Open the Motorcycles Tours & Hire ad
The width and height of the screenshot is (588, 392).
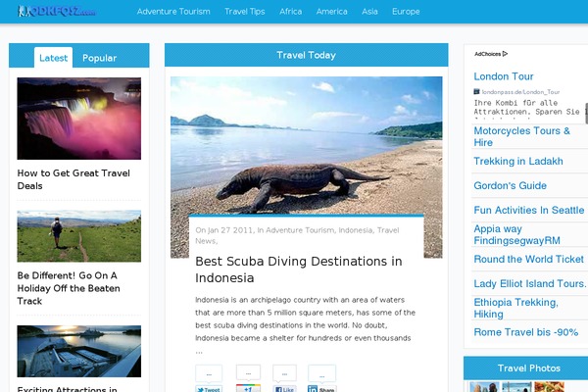click(x=521, y=136)
